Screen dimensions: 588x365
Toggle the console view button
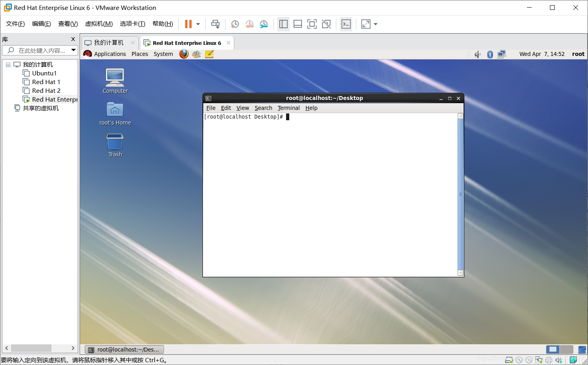tap(346, 24)
